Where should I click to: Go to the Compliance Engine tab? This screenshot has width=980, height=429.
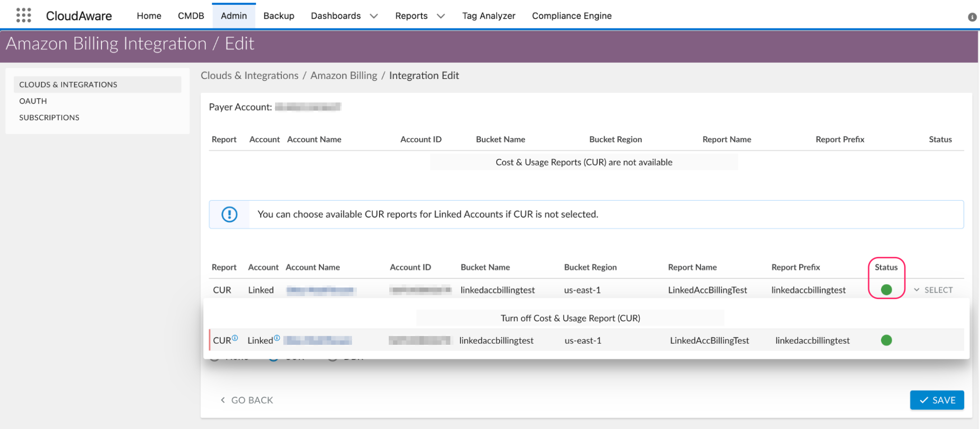coord(572,16)
